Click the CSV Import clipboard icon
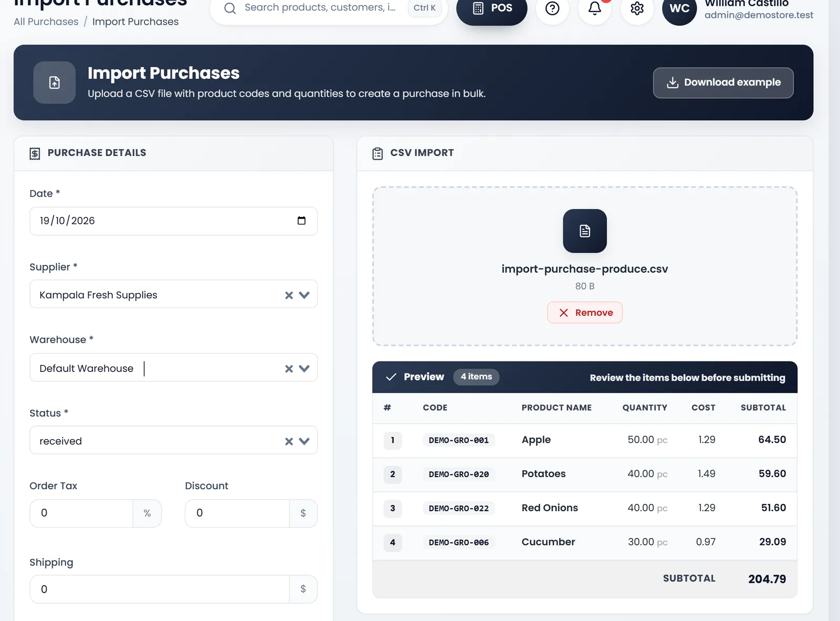Image resolution: width=840 pixels, height=621 pixels. [377, 153]
